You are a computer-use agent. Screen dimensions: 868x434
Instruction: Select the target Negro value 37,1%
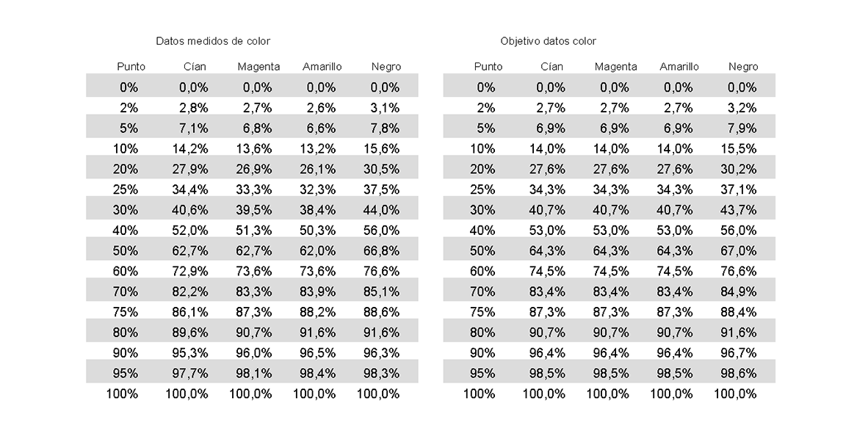click(739, 189)
